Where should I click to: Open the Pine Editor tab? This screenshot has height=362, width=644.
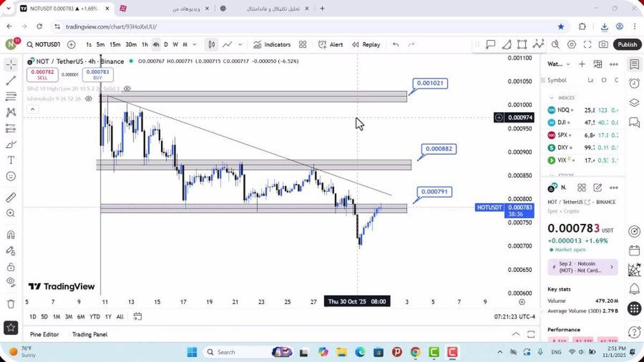[x=45, y=334]
